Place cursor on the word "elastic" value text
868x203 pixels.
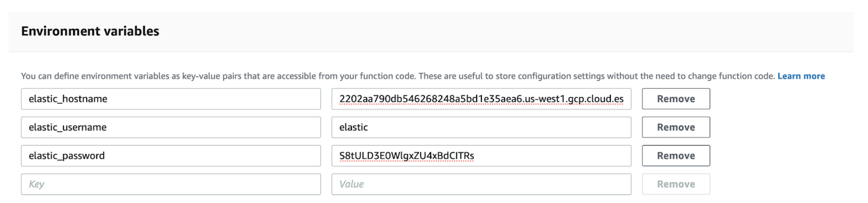pyautogui.click(x=353, y=127)
